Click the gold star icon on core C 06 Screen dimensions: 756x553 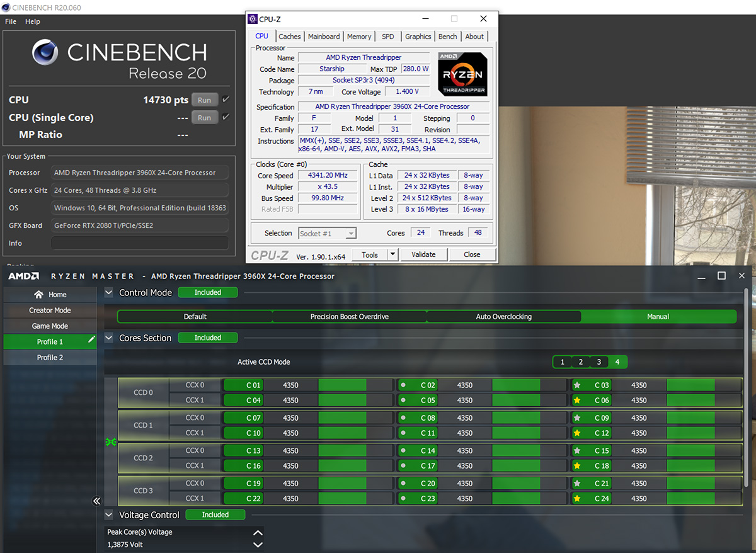click(576, 400)
